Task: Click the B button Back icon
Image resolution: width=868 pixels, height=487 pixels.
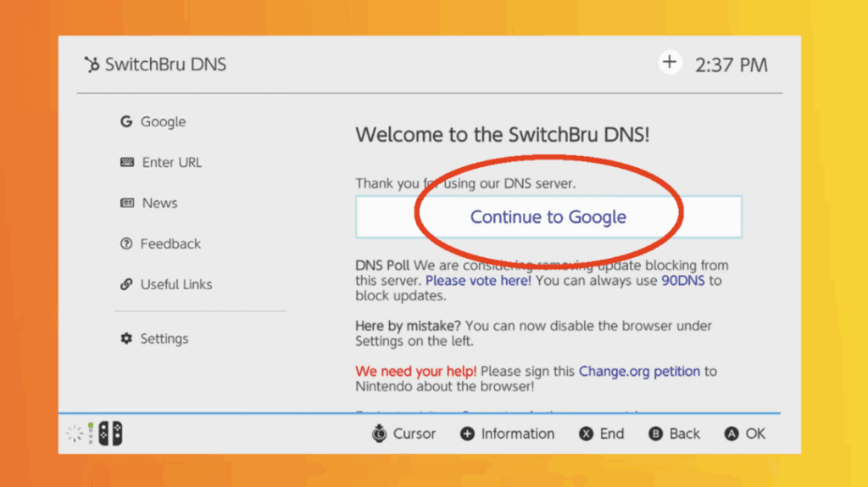Action: click(x=656, y=434)
